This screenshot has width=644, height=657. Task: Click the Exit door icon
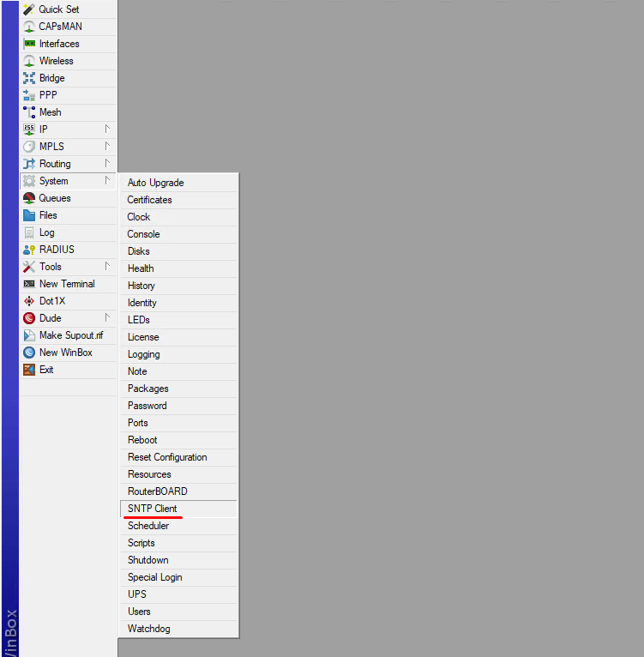click(29, 370)
